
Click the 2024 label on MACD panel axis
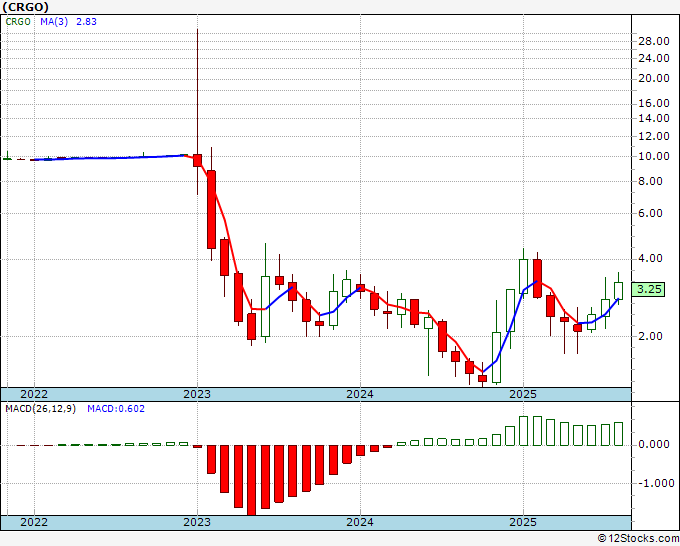(x=360, y=522)
